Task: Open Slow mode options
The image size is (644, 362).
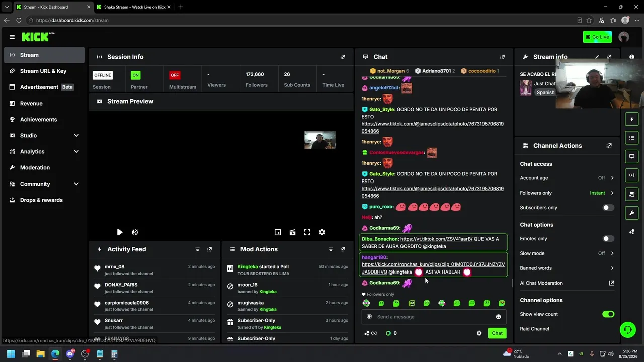Action: tap(567, 253)
